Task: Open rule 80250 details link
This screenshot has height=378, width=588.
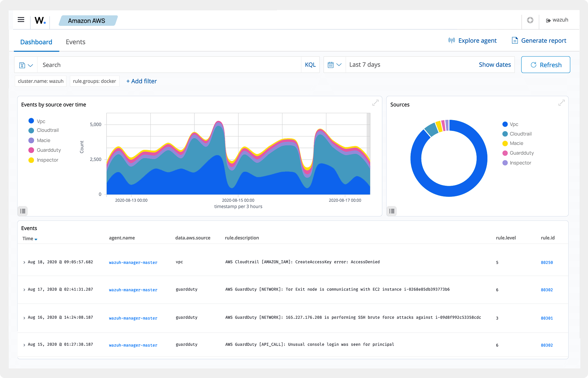Action: click(547, 262)
